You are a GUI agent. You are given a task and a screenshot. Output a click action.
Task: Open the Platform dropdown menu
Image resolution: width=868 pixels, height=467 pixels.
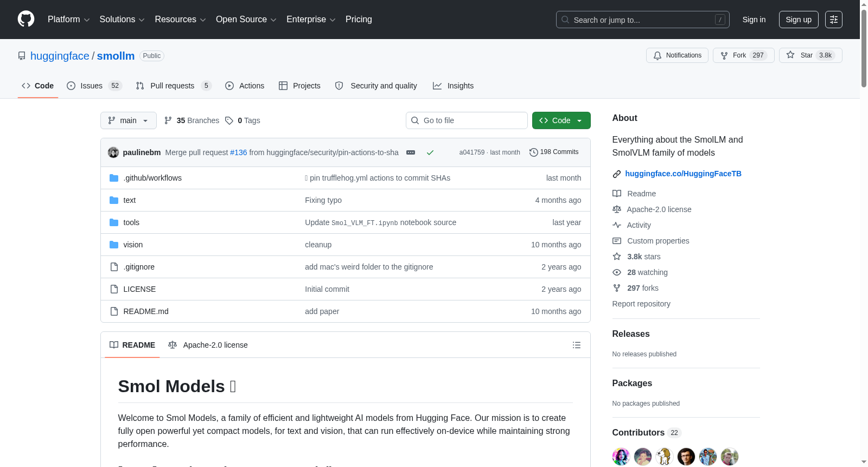pos(68,20)
